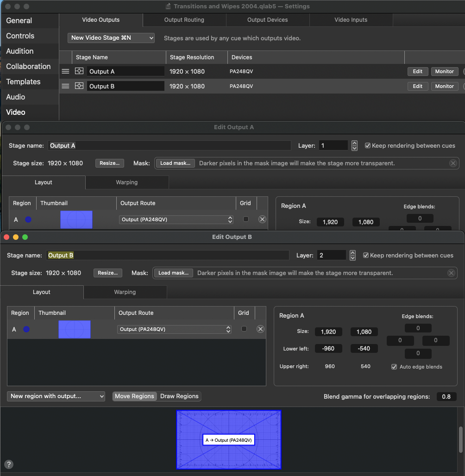Expand the New region with output dropdown

(x=56, y=396)
